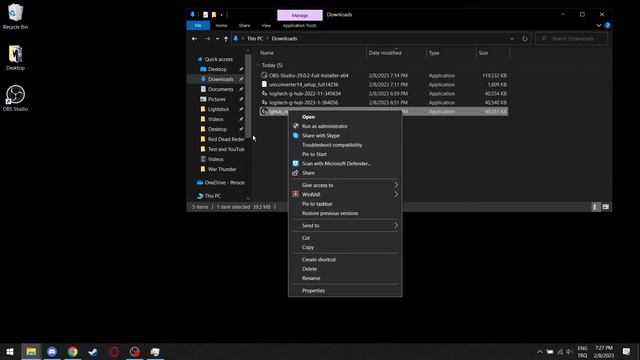Expand the Send to submenu
The image size is (640, 360).
[345, 226]
